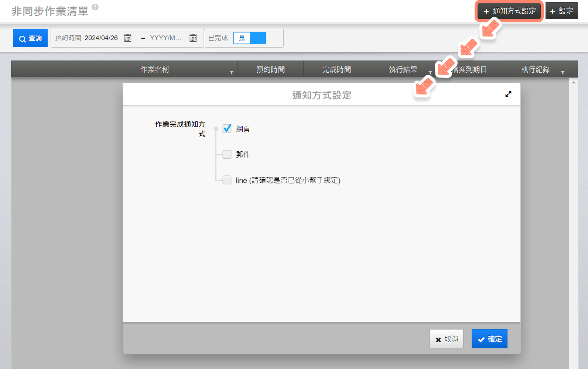Open the end date calendar picker
The image size is (588, 369).
[x=193, y=38]
